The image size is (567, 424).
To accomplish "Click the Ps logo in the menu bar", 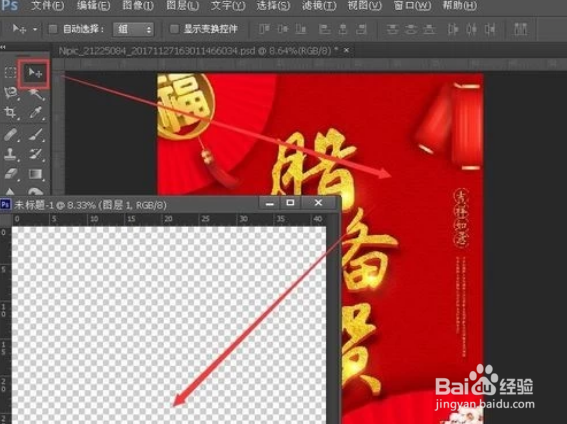I will point(9,5).
